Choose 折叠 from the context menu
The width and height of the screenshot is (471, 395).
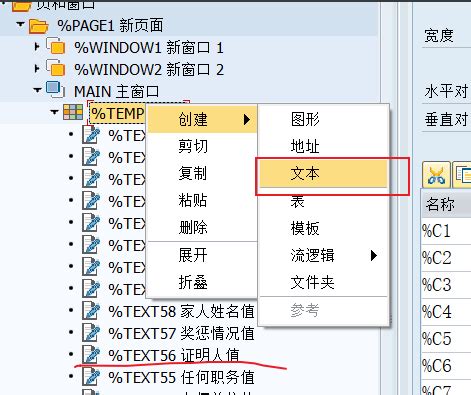coord(202,283)
